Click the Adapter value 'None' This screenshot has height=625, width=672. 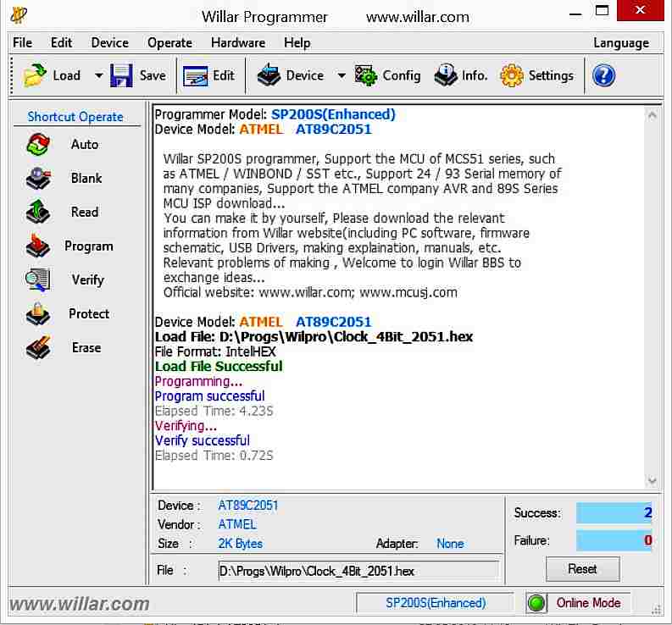point(450,544)
